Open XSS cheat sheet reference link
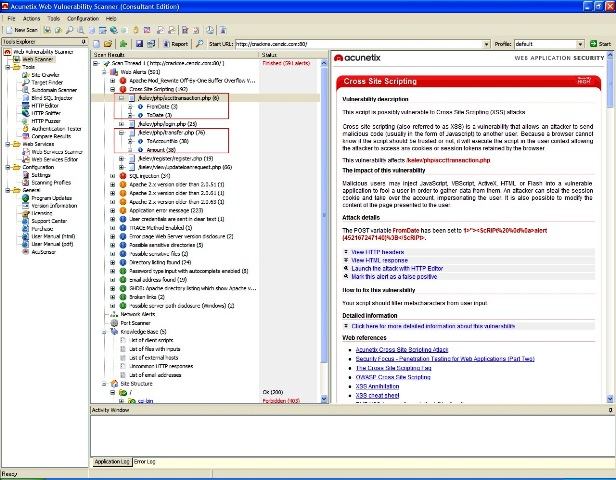 377,396
